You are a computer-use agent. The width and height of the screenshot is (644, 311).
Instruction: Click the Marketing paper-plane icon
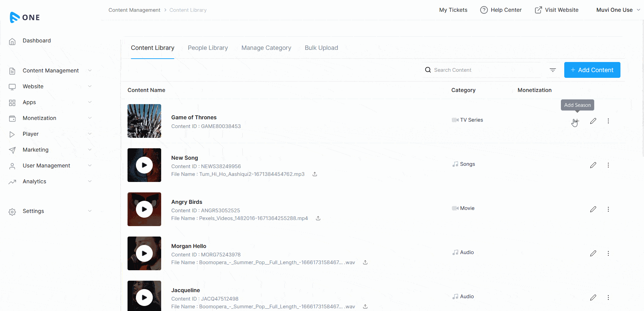(12, 150)
